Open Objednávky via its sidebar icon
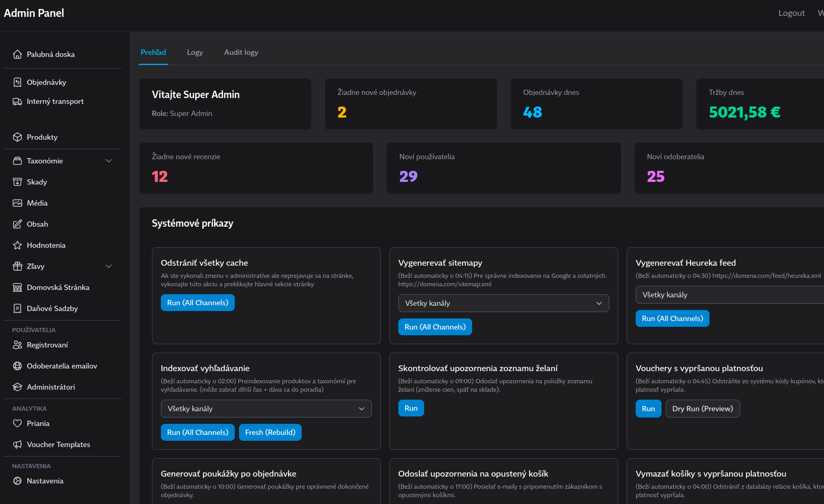The width and height of the screenshot is (824, 504). (x=17, y=82)
